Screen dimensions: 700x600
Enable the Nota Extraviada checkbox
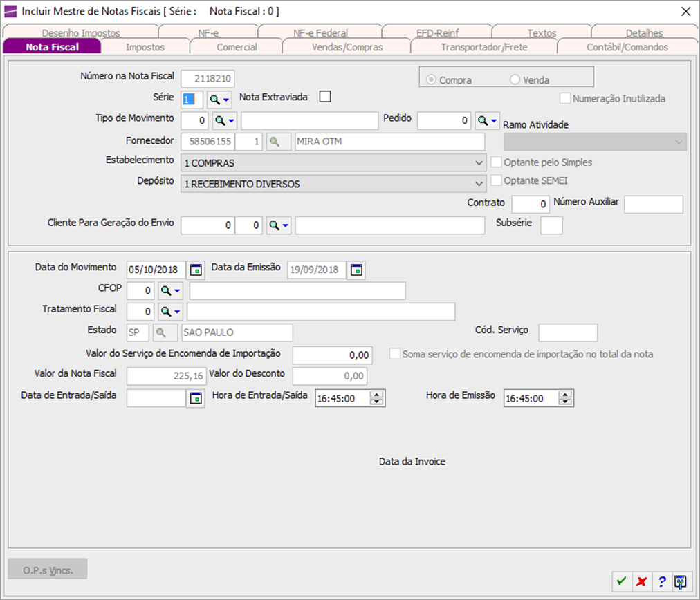325,97
